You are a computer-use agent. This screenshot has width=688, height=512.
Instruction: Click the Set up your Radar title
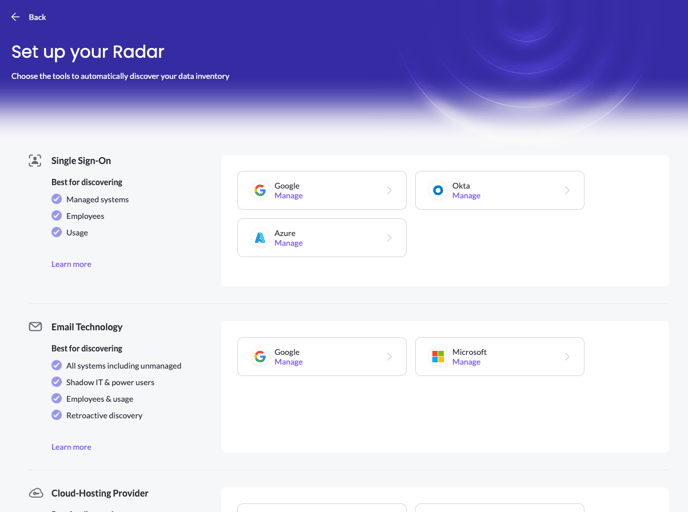pyautogui.click(x=88, y=52)
